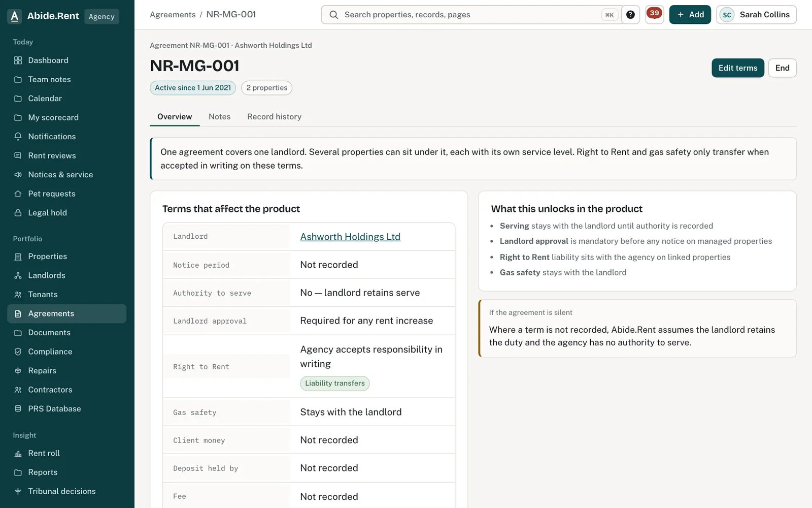
Task: Click "No — landlord retains serve" value
Action: (360, 293)
